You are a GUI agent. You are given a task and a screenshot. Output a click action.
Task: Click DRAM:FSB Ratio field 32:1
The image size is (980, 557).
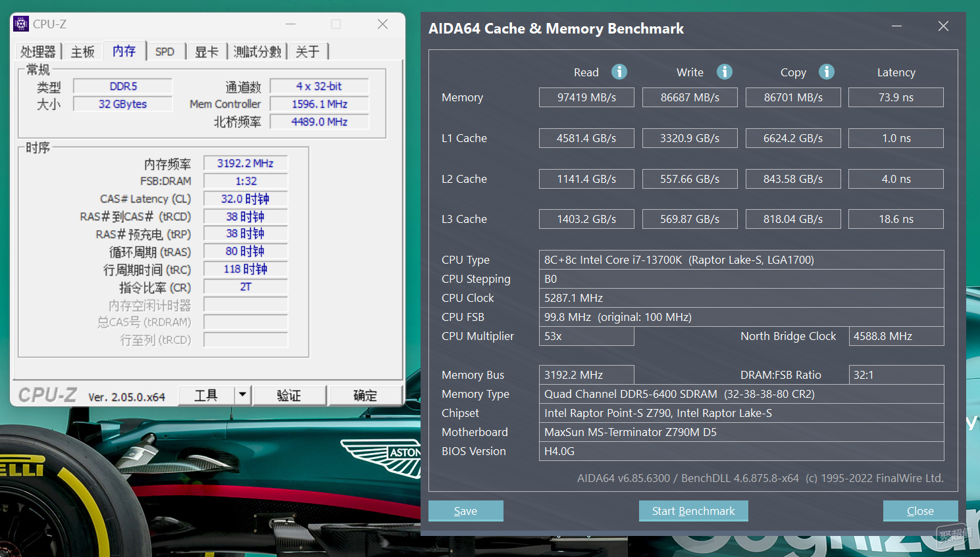pos(896,375)
